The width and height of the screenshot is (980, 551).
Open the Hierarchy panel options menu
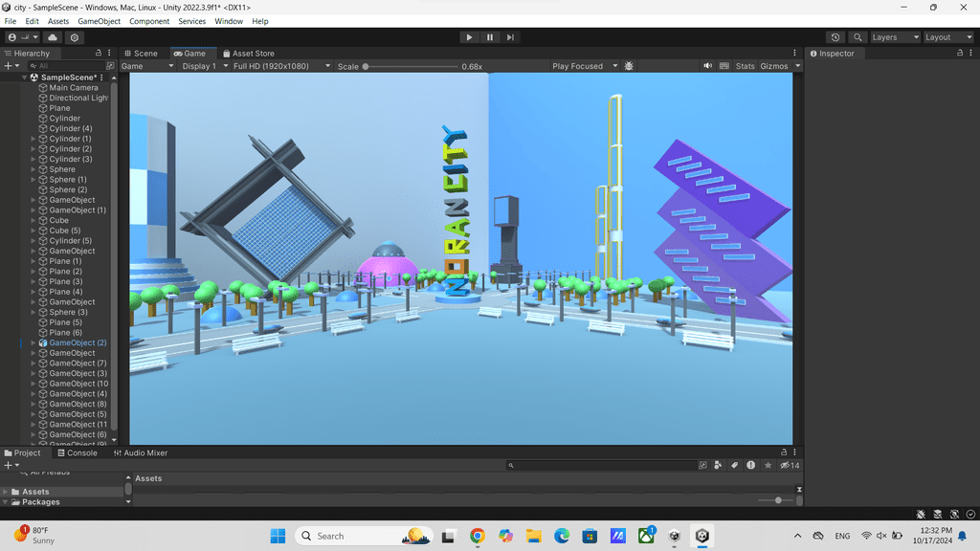(109, 54)
